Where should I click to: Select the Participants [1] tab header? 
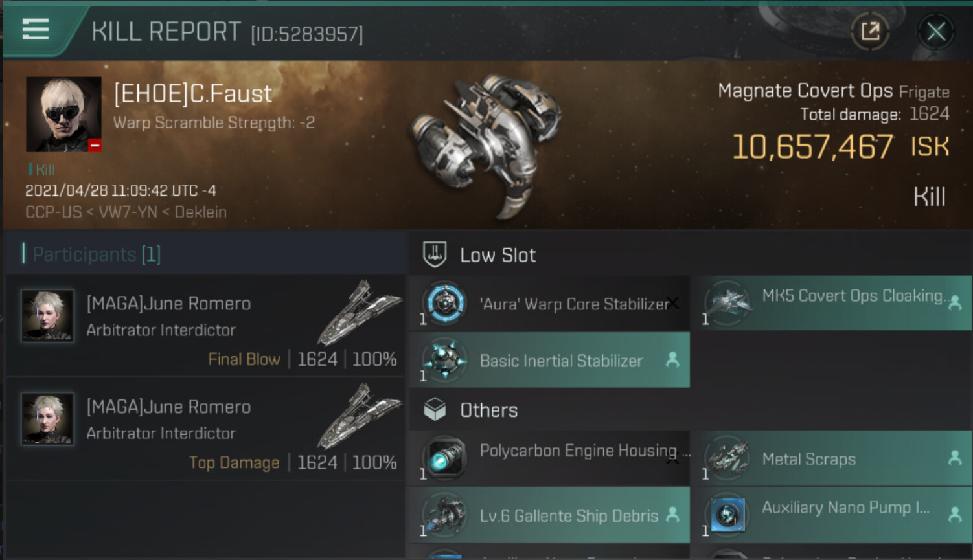point(97,254)
